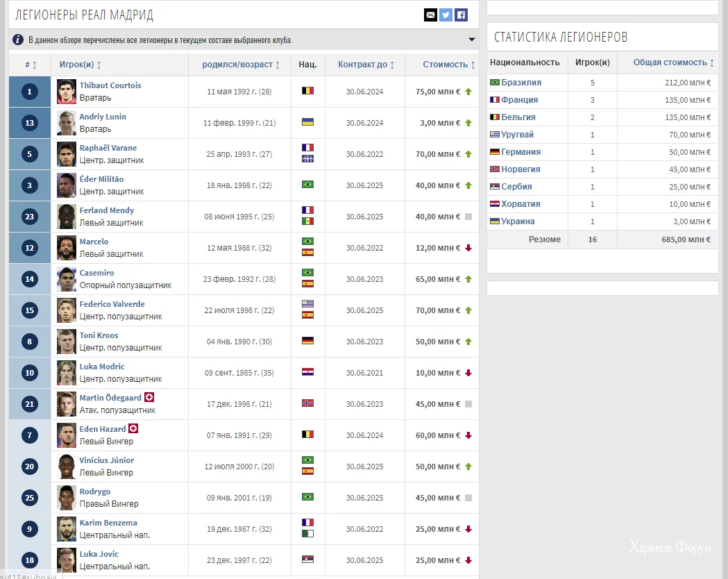Click Ukraine flag in Lunin row

[307, 121]
